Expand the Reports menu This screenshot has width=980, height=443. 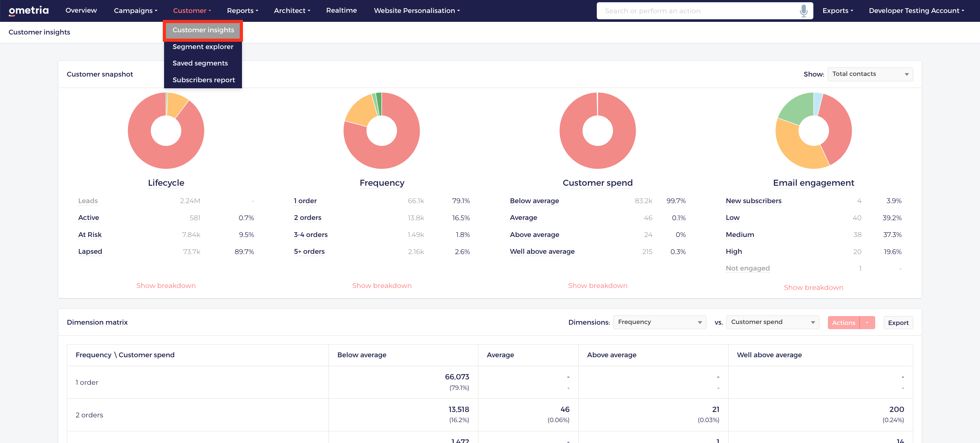pyautogui.click(x=242, y=11)
